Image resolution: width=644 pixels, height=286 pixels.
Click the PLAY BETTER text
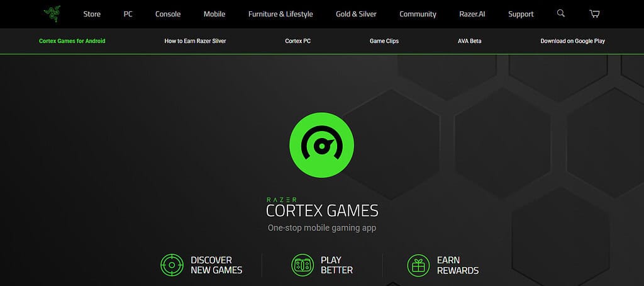pyautogui.click(x=336, y=265)
